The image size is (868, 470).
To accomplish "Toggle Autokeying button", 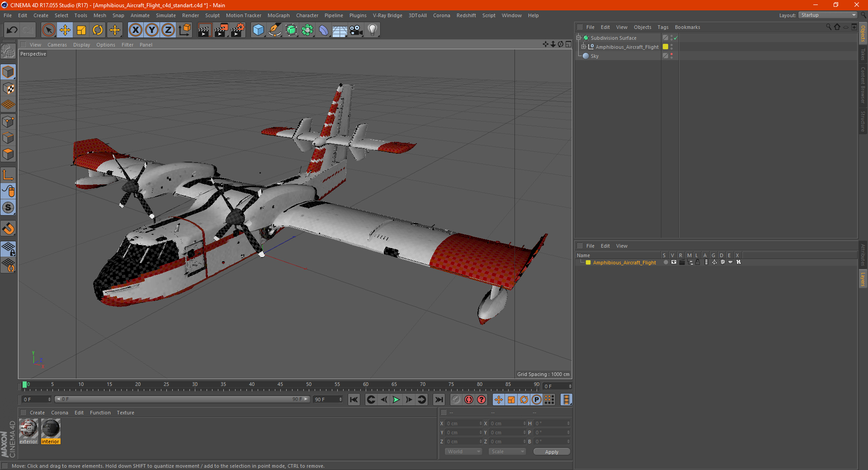I will point(469,399).
